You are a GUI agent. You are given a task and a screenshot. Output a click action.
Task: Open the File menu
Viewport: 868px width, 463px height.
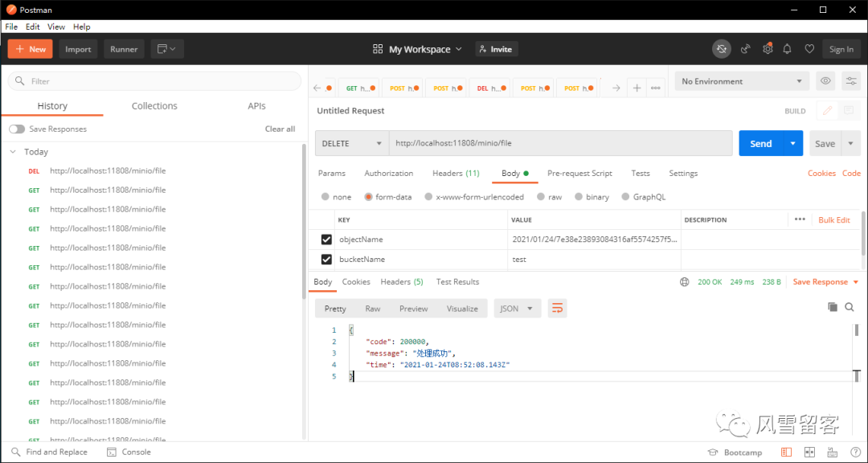tap(11, 27)
